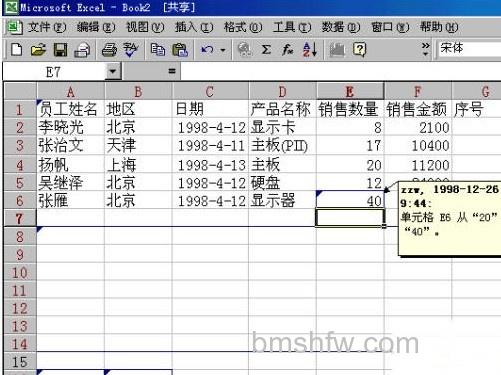This screenshot has height=375, width=501.
Task: Select column C header
Action: coord(210,91)
